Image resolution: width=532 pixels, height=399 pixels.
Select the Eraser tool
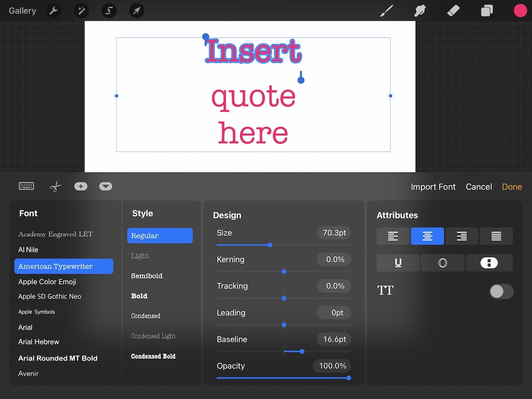(x=454, y=10)
